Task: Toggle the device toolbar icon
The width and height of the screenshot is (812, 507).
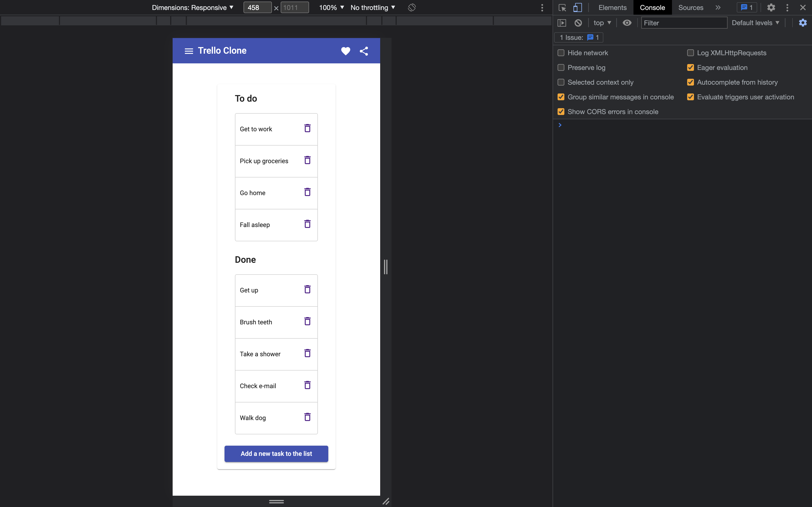Action: point(578,7)
